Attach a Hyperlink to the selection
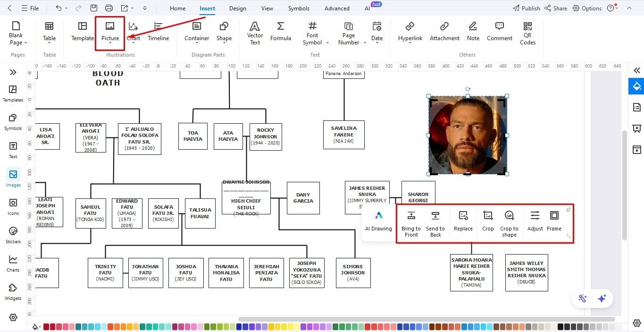This screenshot has width=644, height=332. pyautogui.click(x=410, y=33)
